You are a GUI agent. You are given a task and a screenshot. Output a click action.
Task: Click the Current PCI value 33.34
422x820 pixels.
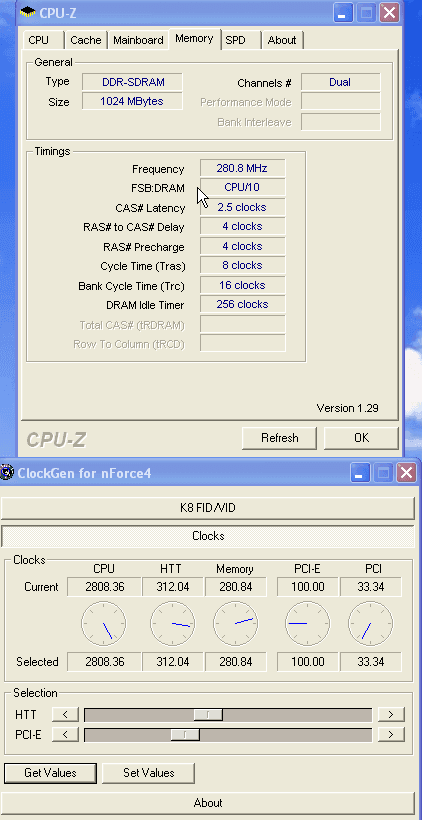coord(371,587)
